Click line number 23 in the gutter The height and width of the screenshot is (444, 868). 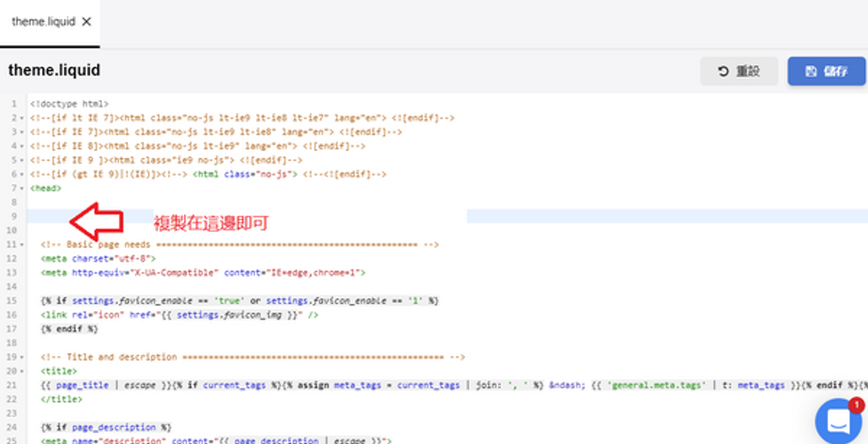(x=12, y=413)
